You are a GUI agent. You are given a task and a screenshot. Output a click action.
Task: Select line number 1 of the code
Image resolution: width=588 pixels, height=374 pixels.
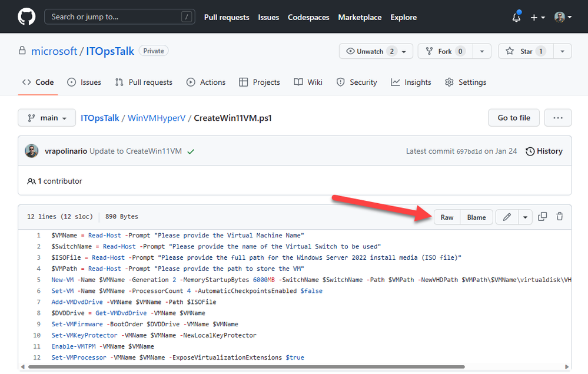[38, 235]
